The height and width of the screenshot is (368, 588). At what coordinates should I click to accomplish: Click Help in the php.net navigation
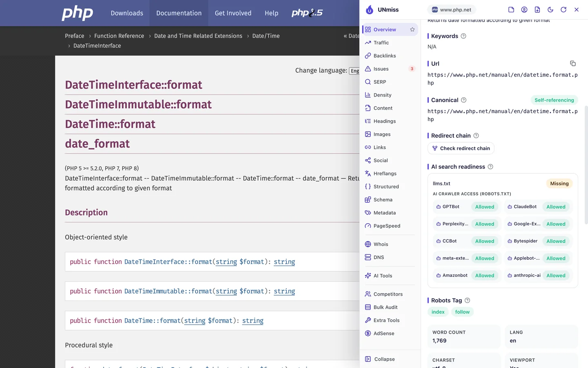point(272,13)
